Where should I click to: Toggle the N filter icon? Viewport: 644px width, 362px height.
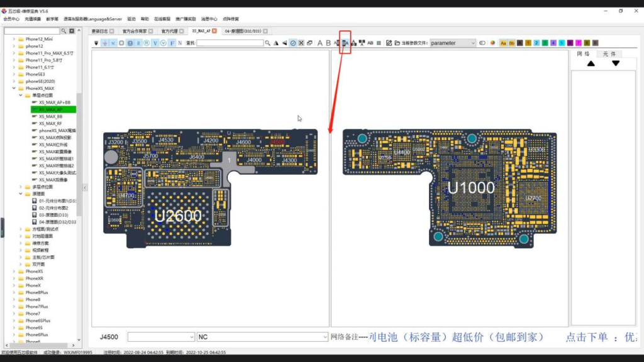pyautogui.click(x=180, y=43)
